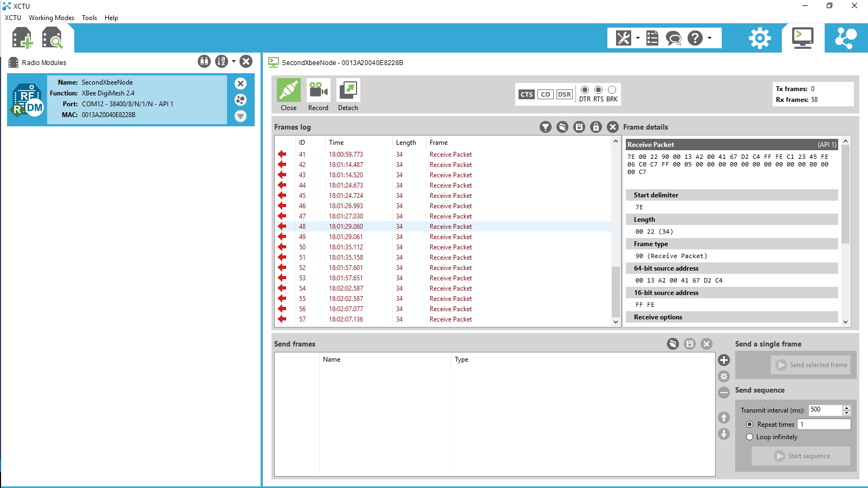Click the frame details vertical scrollbar
Screen dimensions: 868x488
pos(846,194)
